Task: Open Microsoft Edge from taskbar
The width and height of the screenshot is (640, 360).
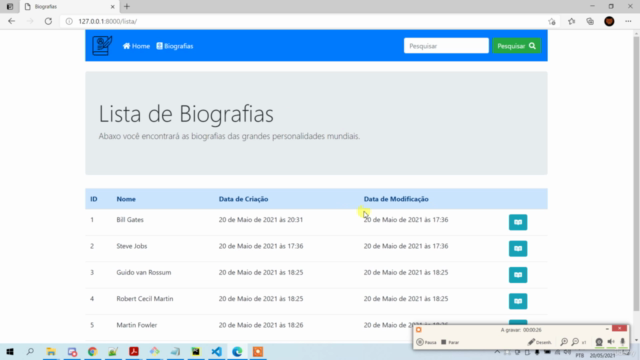Action: [x=237, y=351]
